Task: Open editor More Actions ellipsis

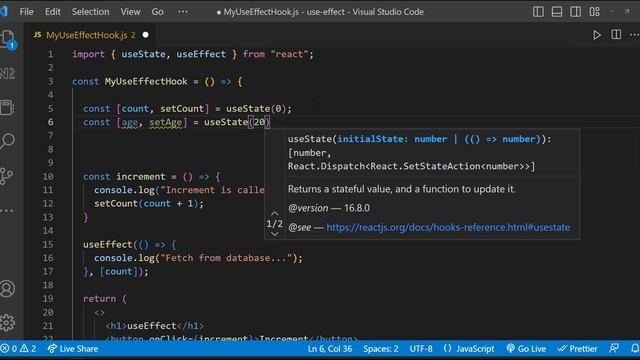Action: coord(634,35)
